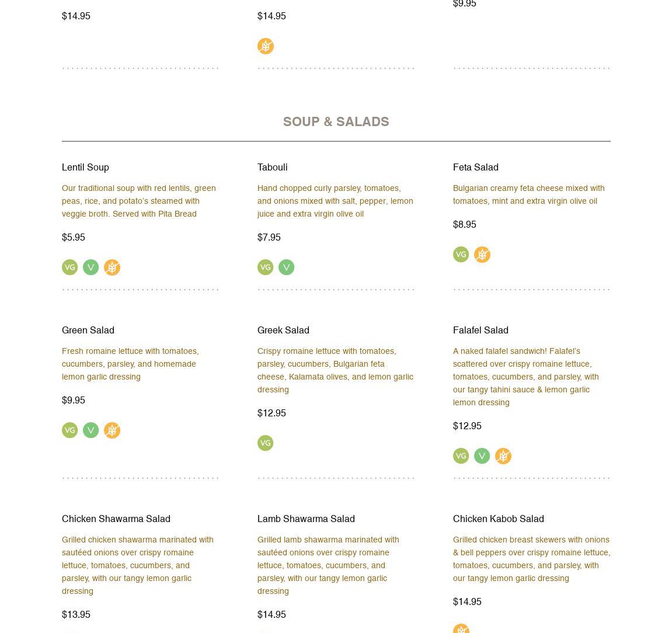Click the Chicken Kabob Salad description text
672x633 pixels.
point(531,559)
